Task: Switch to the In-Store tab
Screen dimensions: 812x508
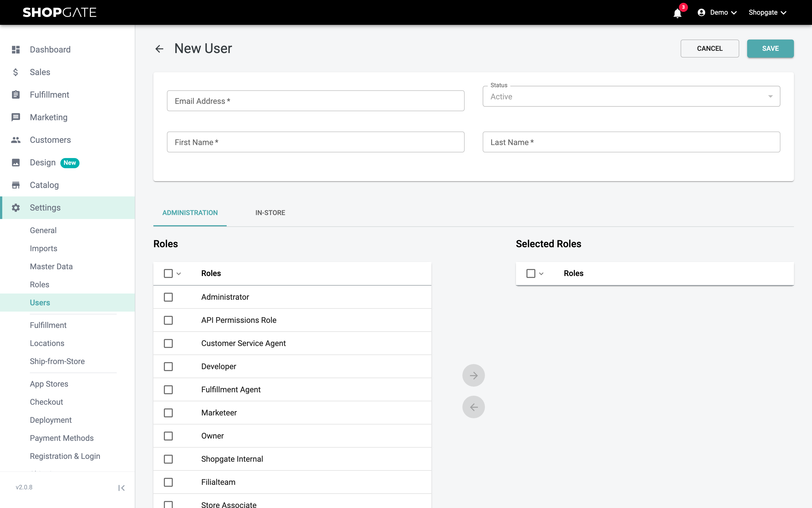Action: (x=270, y=213)
